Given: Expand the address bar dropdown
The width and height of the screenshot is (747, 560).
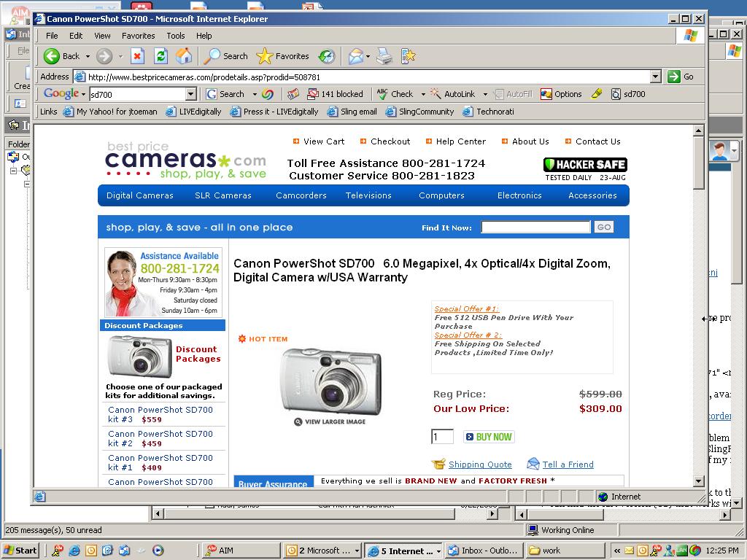Looking at the screenshot, I should (655, 77).
